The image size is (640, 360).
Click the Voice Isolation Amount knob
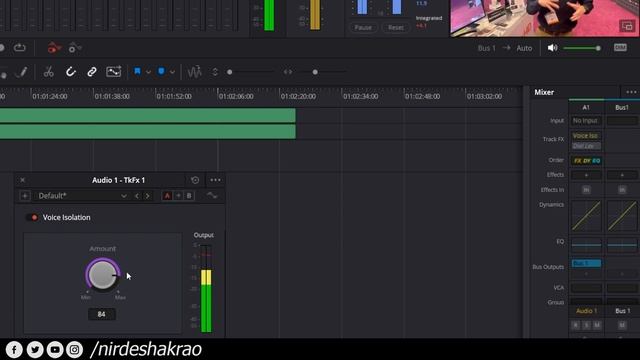pos(102,275)
